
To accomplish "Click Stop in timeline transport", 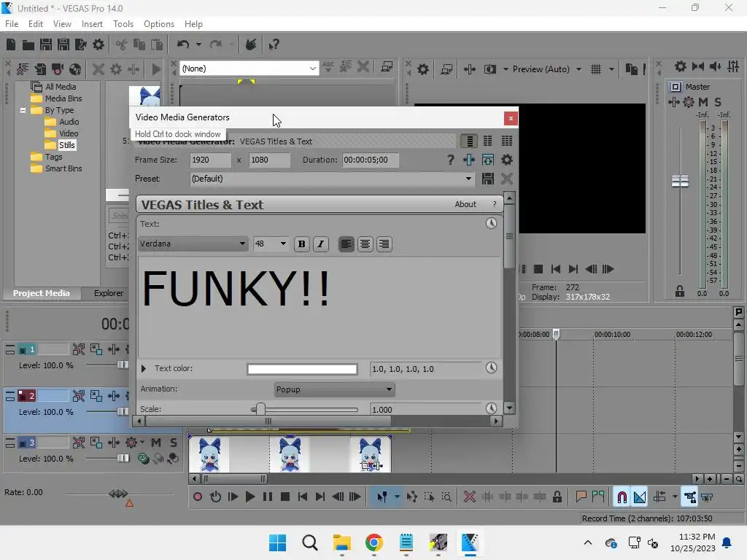I will point(285,497).
